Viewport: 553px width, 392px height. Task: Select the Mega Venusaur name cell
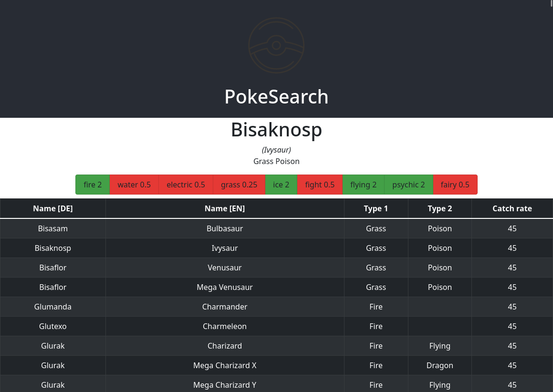225,287
